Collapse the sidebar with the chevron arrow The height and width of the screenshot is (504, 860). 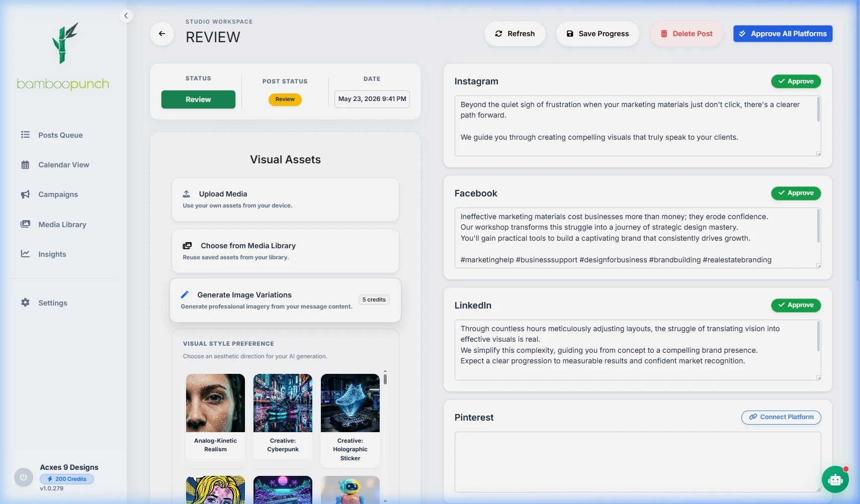[x=126, y=16]
